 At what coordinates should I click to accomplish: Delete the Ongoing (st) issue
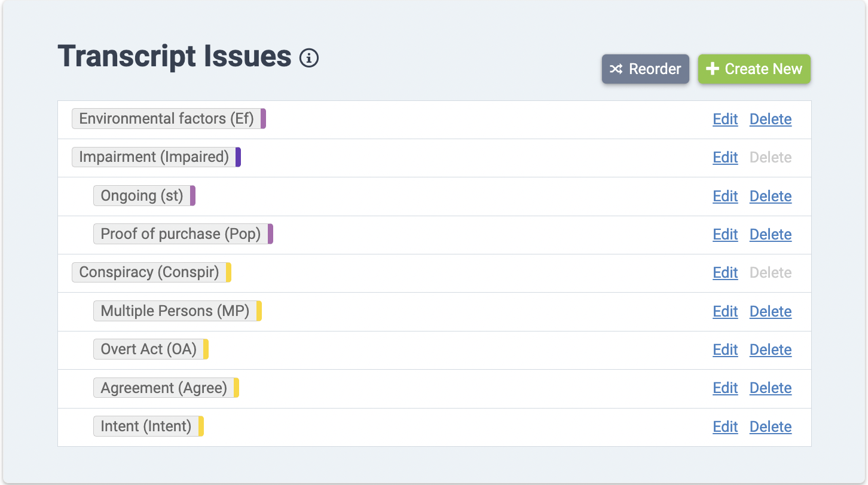click(770, 197)
